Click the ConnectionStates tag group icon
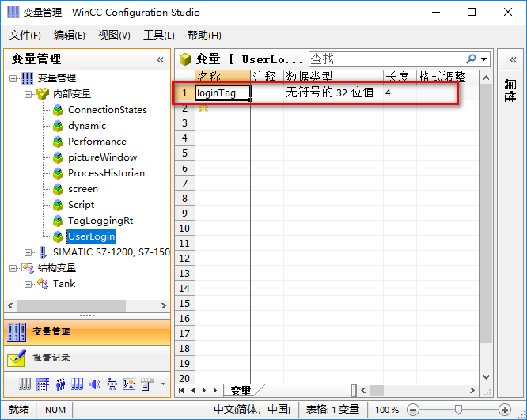 (58, 110)
